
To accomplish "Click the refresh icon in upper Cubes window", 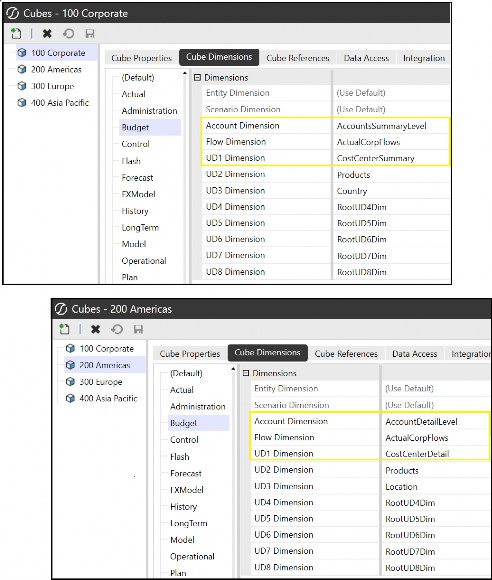I will click(x=68, y=34).
